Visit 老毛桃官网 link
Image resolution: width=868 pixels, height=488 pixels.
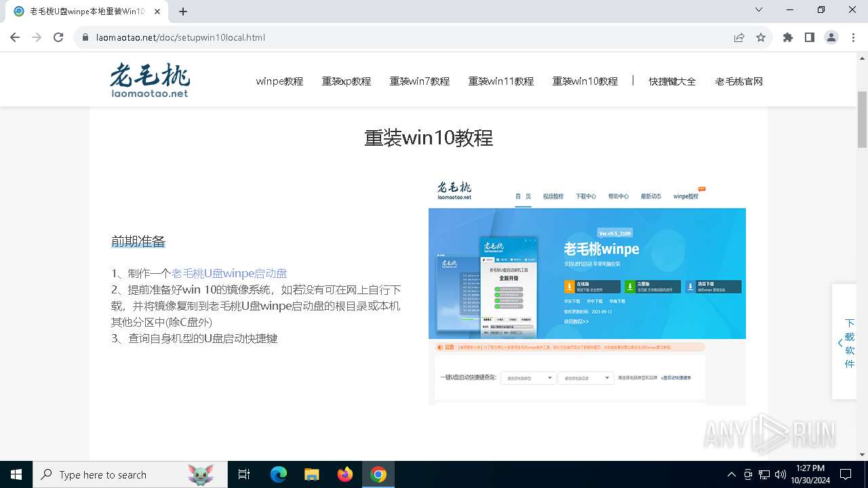[739, 81]
